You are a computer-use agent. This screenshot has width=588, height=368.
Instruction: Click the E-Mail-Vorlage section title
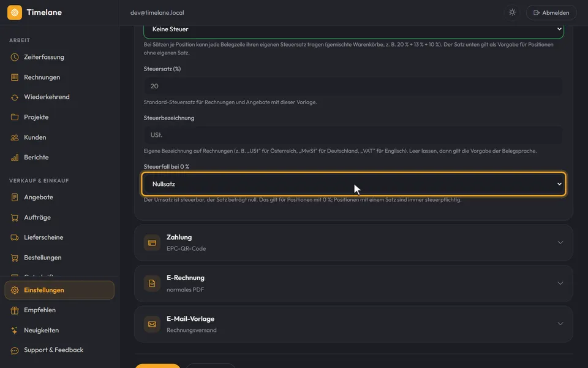tap(190, 319)
